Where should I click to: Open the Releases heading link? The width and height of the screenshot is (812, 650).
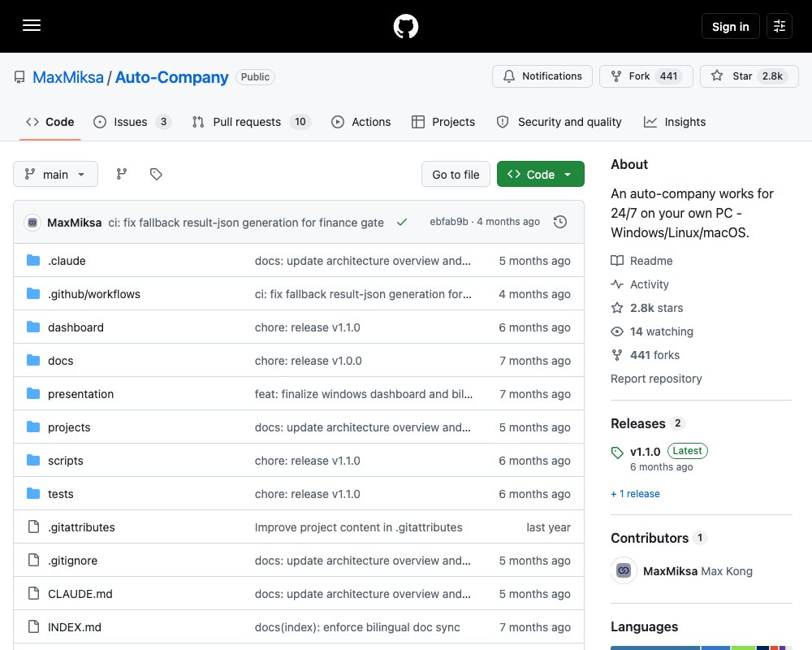pos(648,423)
